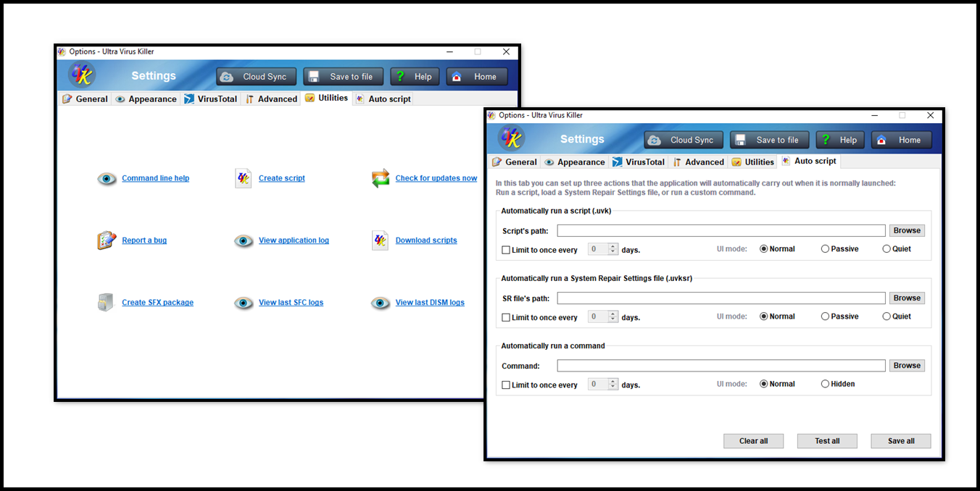Open View last SFC logs link
The height and width of the screenshot is (491, 980).
click(x=291, y=303)
